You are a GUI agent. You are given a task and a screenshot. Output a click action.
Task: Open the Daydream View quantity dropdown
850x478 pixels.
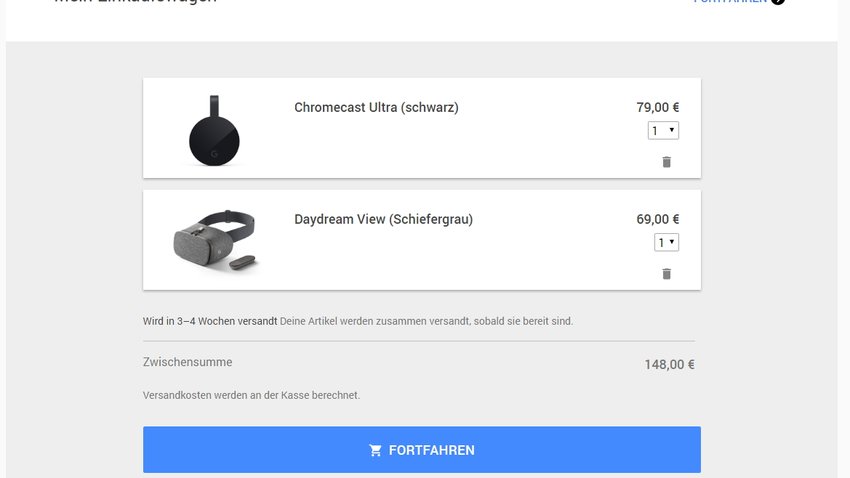pos(666,242)
